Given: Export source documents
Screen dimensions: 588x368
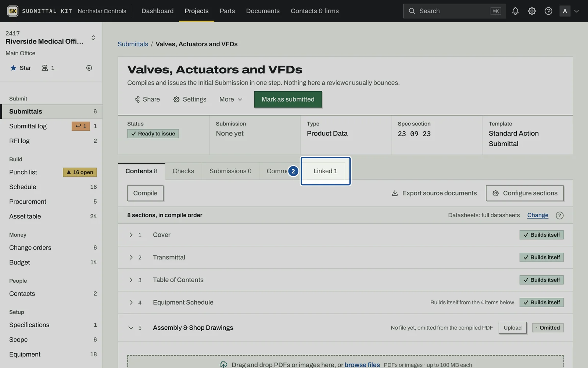Looking at the screenshot, I should (434, 193).
